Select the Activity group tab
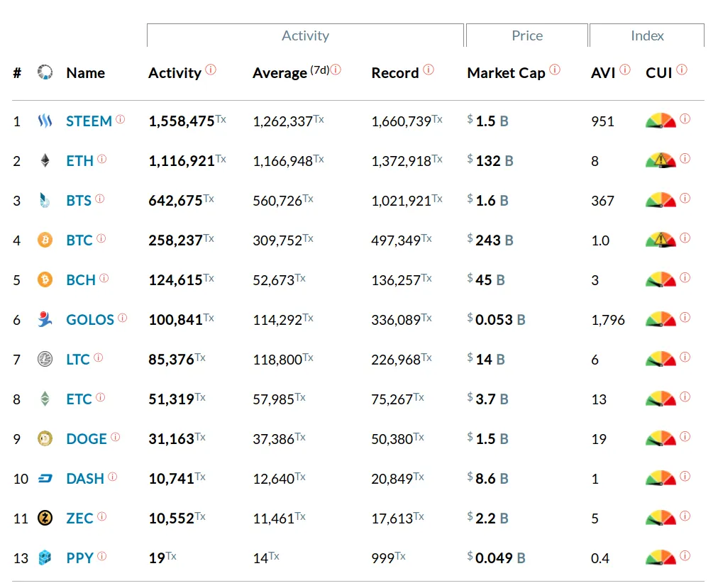Screen dimensions: 718x588 click(305, 35)
